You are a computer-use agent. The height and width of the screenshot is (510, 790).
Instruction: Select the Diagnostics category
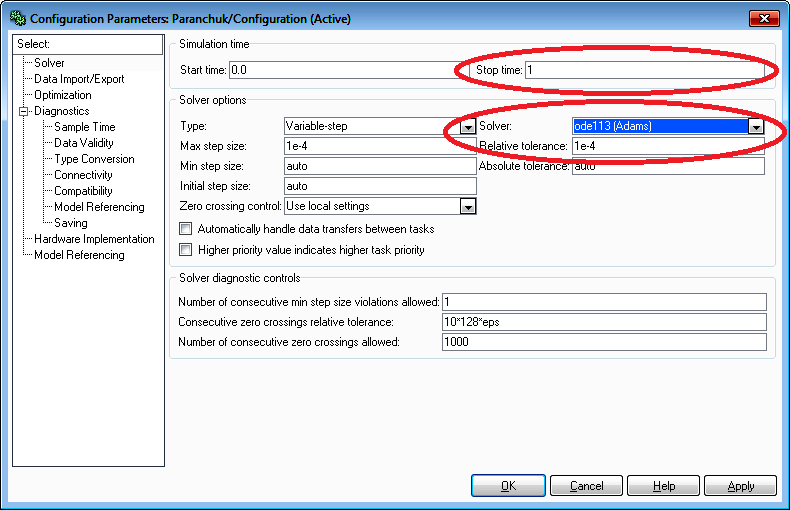(61, 111)
